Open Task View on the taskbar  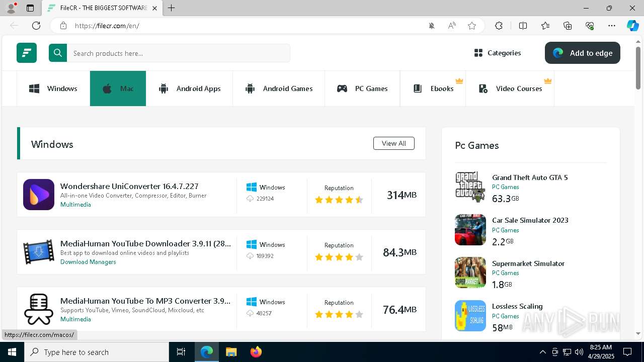(181, 352)
